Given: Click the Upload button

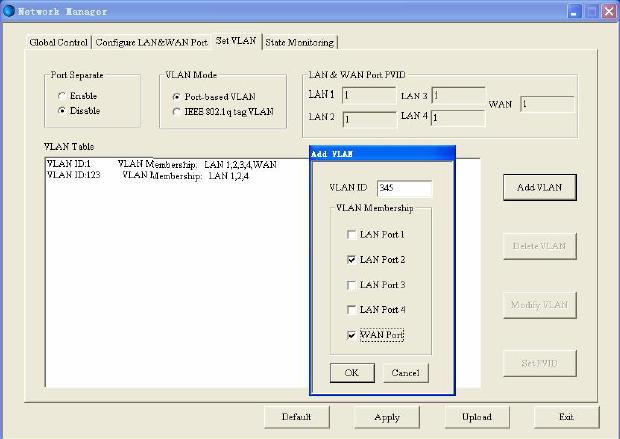Looking at the screenshot, I should point(477,417).
